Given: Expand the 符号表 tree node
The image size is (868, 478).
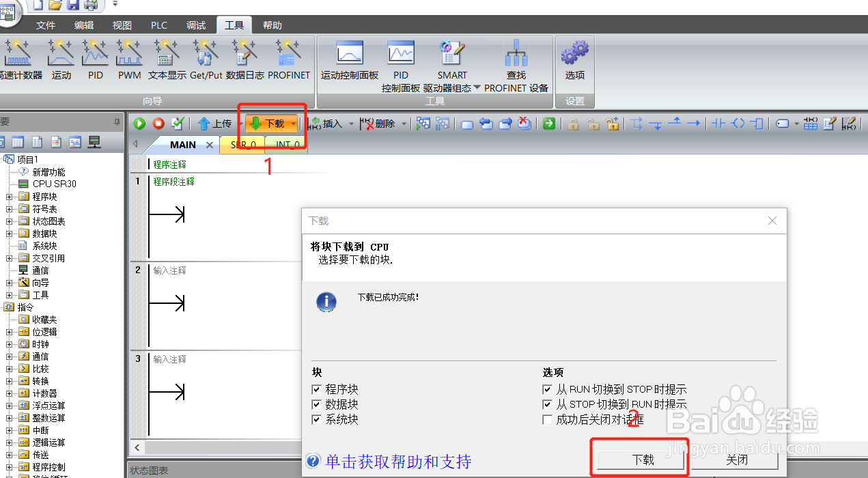Looking at the screenshot, I should (10, 209).
